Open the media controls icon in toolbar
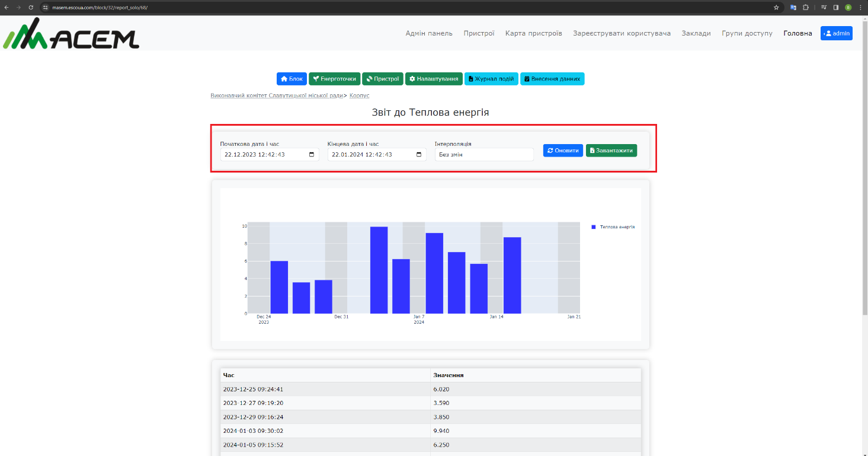Screen dimensions: 868x456 click(824, 7)
